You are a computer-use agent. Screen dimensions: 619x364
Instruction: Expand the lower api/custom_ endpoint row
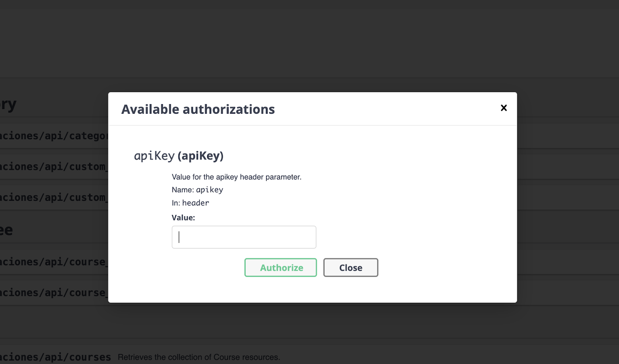(x=53, y=198)
